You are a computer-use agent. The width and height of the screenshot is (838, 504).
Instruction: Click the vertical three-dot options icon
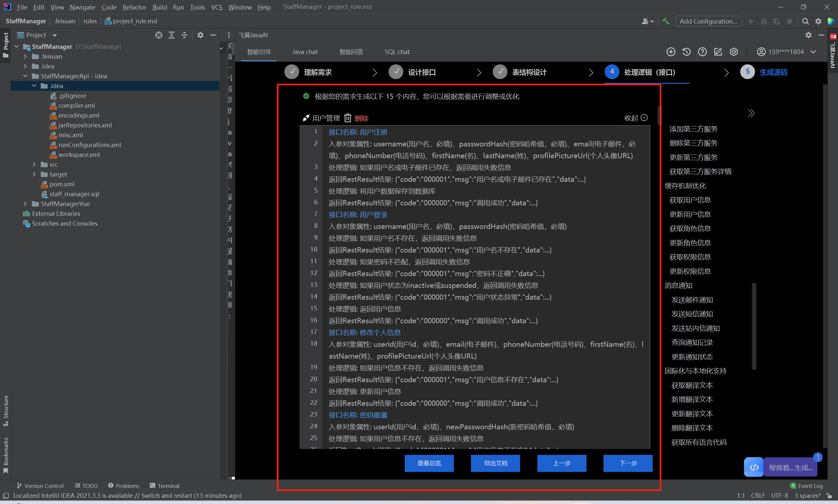coord(229,35)
